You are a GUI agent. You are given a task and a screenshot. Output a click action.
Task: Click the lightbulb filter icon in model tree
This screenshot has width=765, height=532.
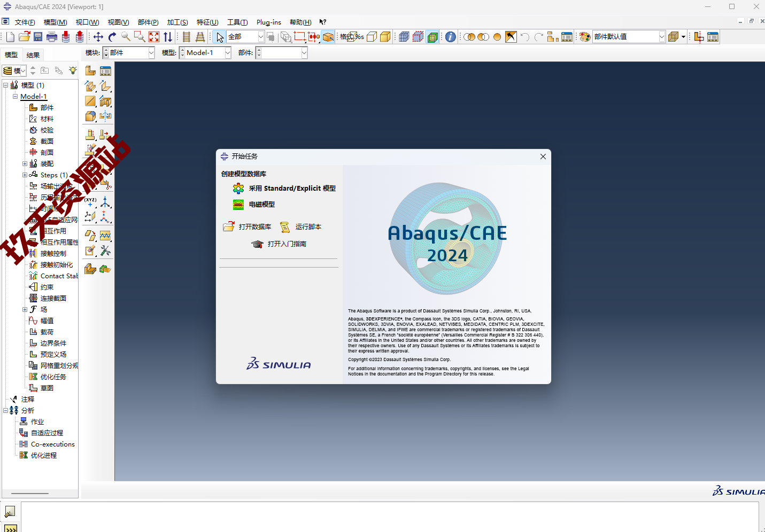point(73,71)
